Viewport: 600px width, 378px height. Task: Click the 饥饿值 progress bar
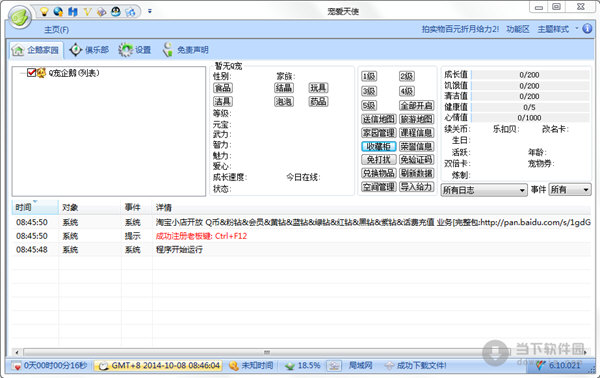point(530,85)
